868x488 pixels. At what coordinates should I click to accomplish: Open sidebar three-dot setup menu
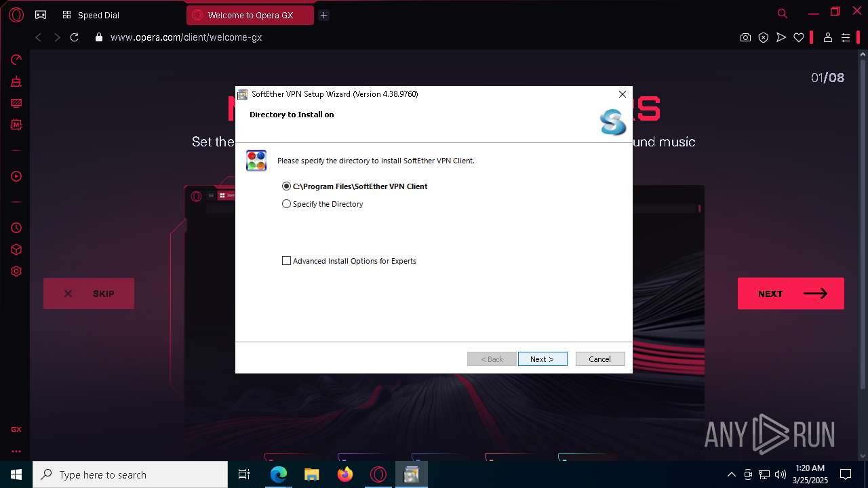[x=16, y=451]
